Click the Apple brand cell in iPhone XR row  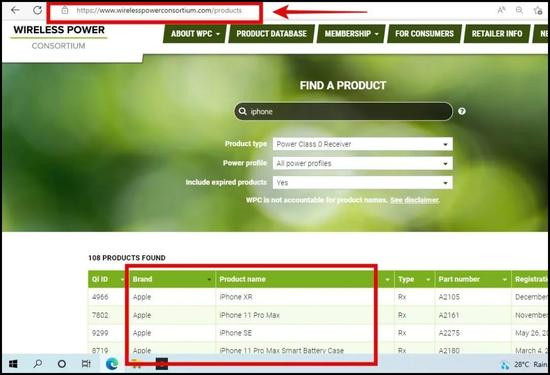[x=142, y=297]
